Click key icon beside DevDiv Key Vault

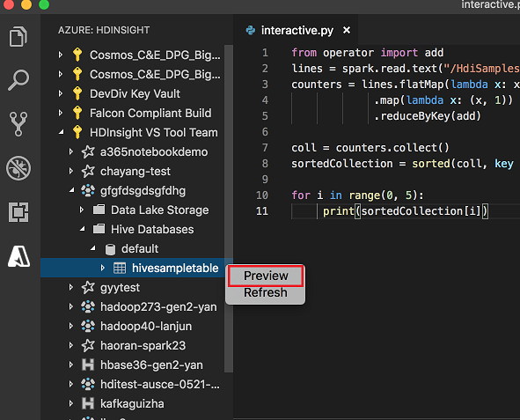point(77,93)
